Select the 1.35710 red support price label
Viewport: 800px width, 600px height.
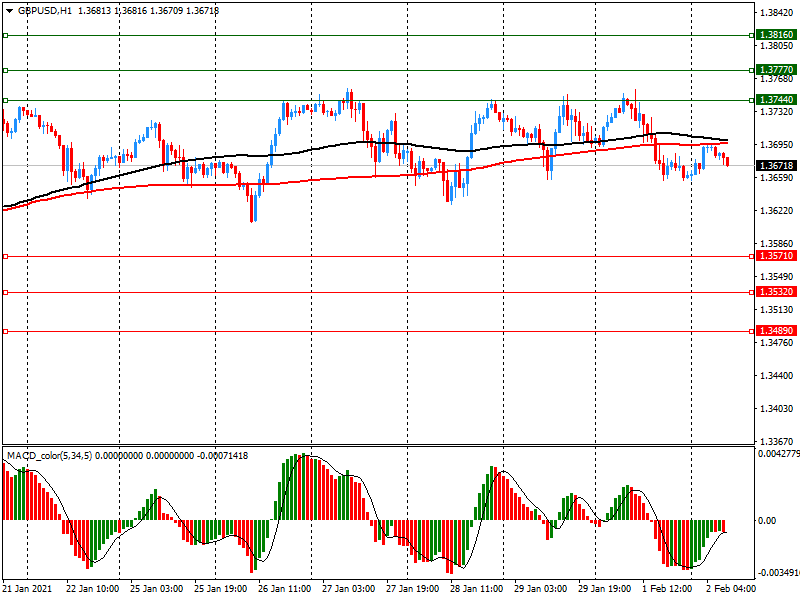776,257
